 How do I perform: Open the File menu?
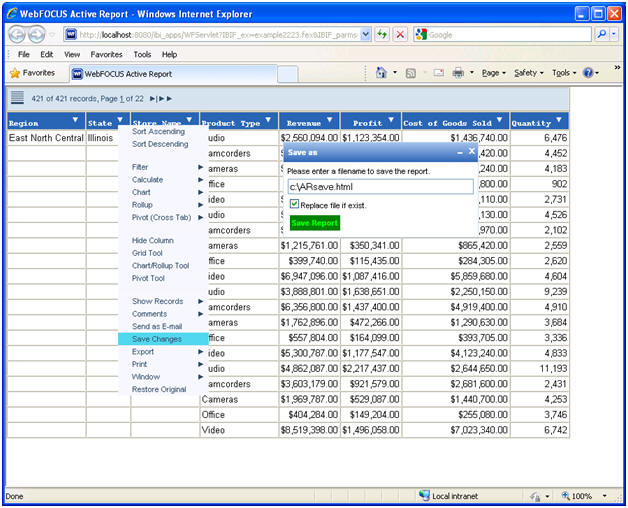tap(24, 54)
